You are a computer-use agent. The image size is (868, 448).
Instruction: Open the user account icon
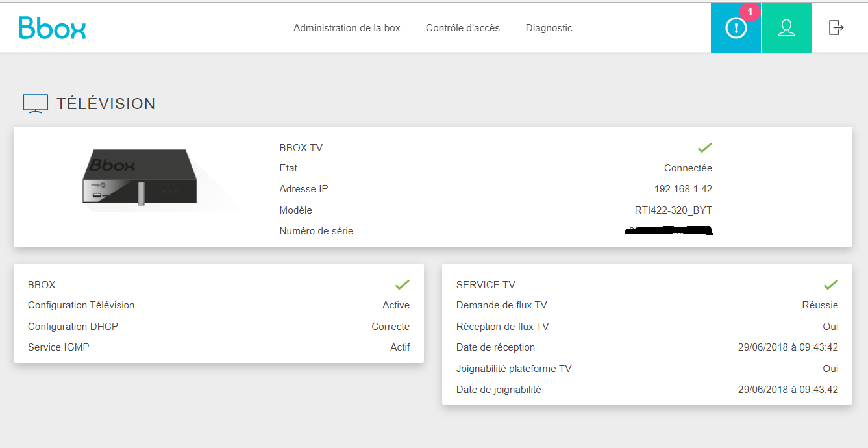click(786, 27)
